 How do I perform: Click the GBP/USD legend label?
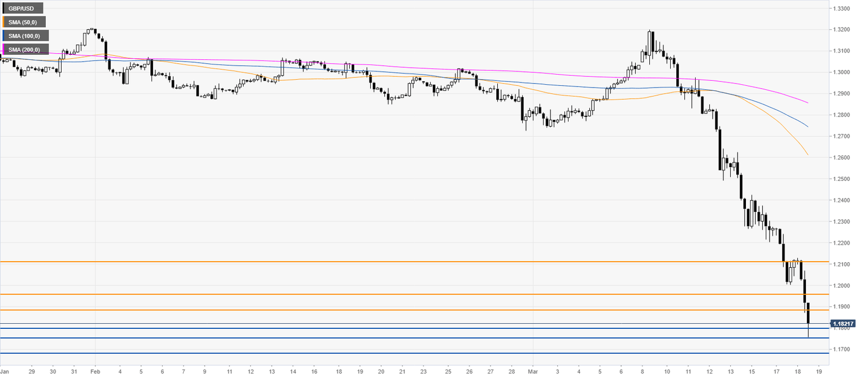[23, 9]
